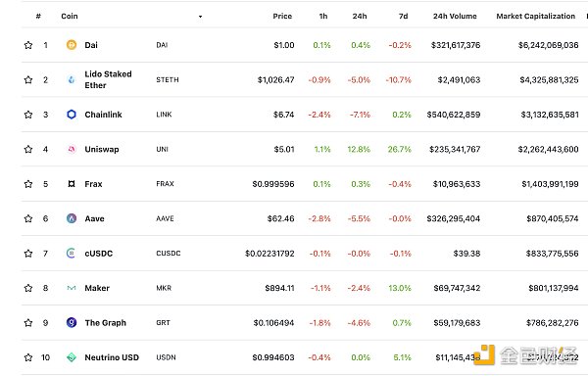Toggle favorite star for Uniswap
This screenshot has width=588, height=376.
pos(28,149)
